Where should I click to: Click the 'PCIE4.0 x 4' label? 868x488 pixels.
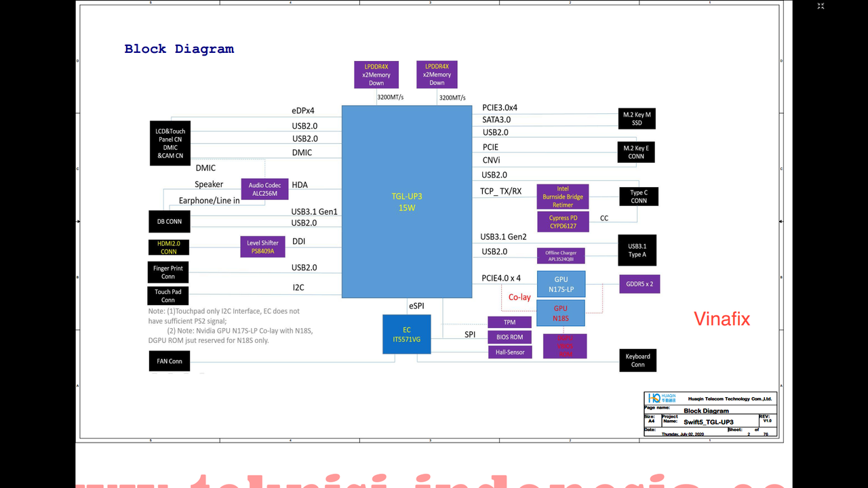(x=501, y=279)
